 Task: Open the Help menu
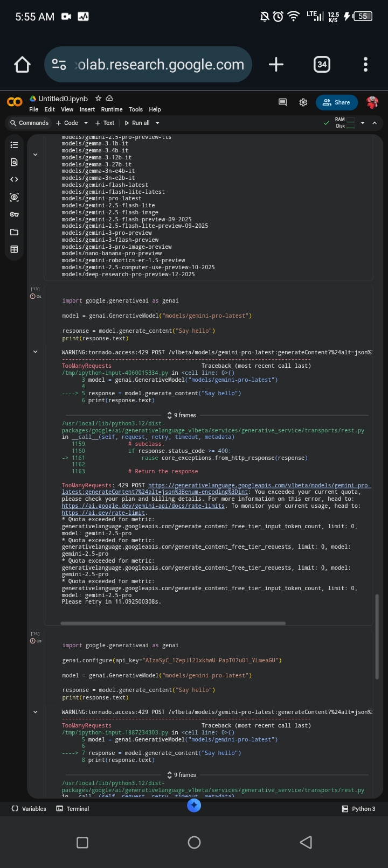coord(155,109)
